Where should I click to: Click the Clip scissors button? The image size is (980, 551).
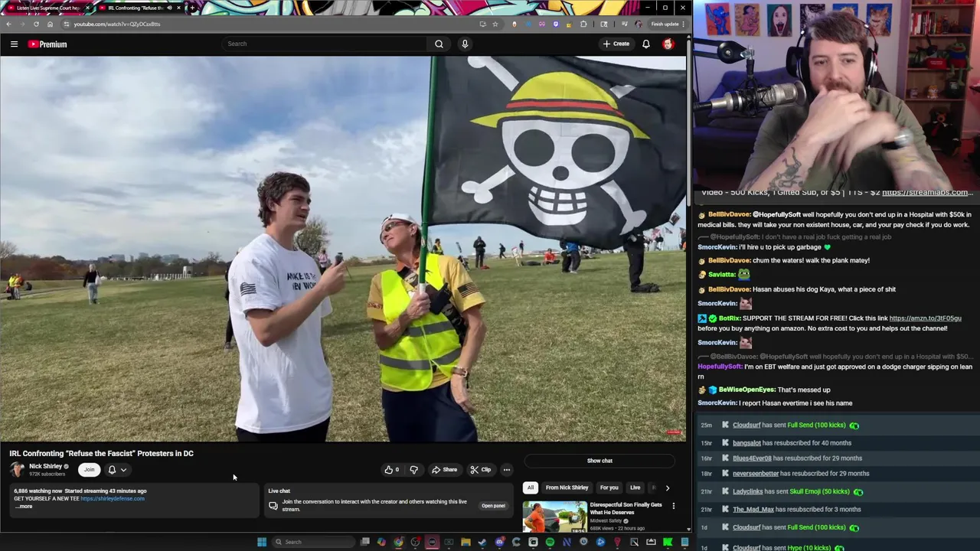(481, 470)
